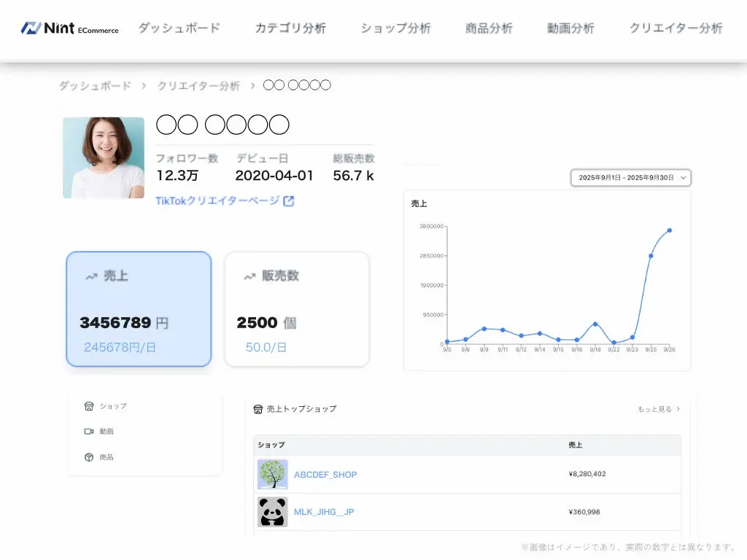Open the 動画分析 menu item
Image resolution: width=747 pixels, height=560 pixels.
pyautogui.click(x=570, y=28)
